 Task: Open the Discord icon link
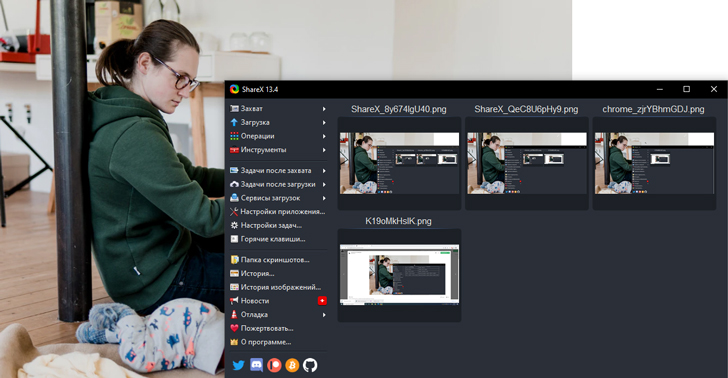(256, 365)
